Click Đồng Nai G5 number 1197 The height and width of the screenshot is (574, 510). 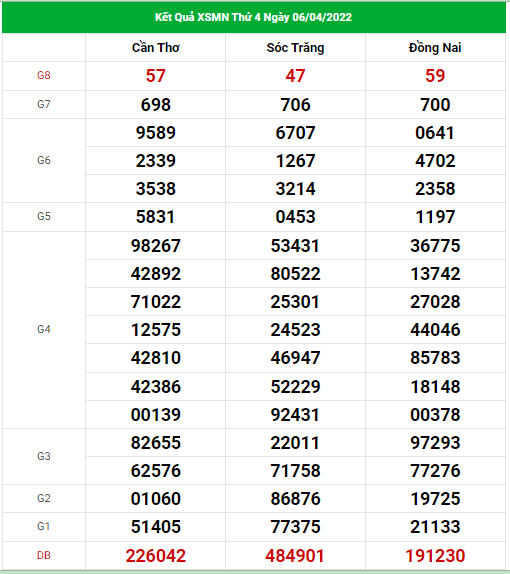click(435, 217)
